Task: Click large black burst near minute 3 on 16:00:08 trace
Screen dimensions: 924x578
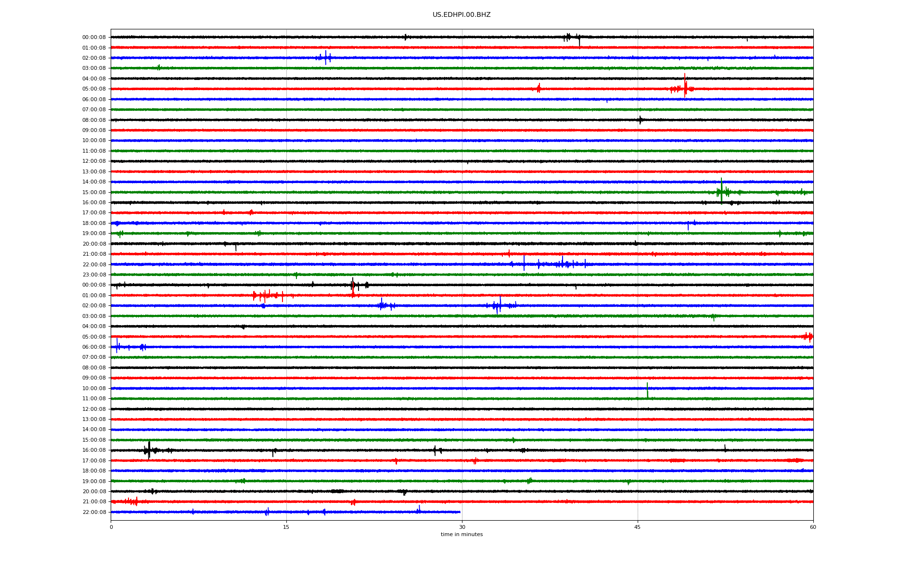Action: coord(149,450)
